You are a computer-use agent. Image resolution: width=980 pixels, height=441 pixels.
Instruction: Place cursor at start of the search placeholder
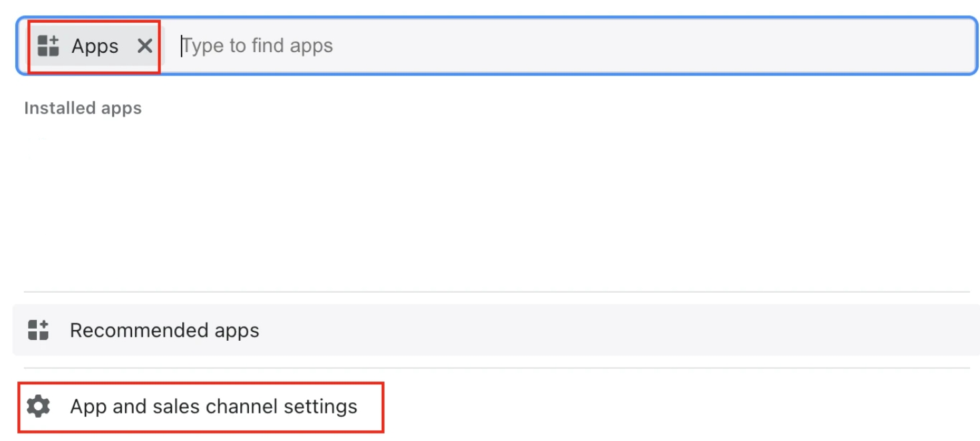click(182, 46)
